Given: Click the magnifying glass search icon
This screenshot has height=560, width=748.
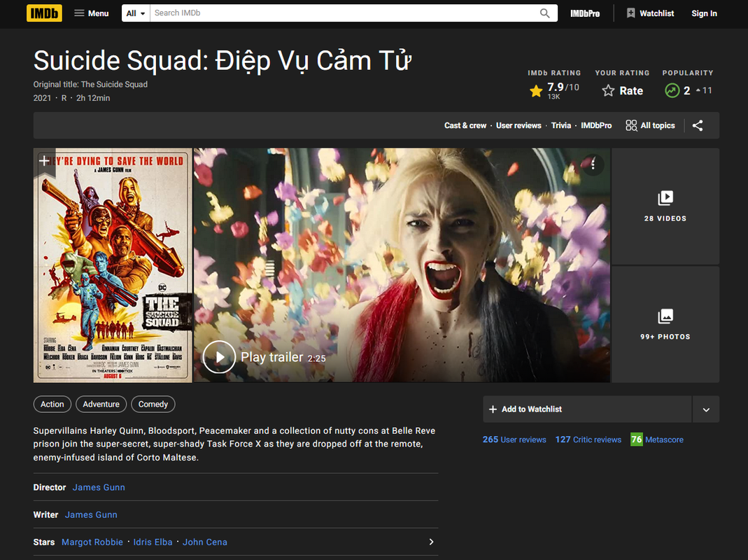Looking at the screenshot, I should 545,13.
